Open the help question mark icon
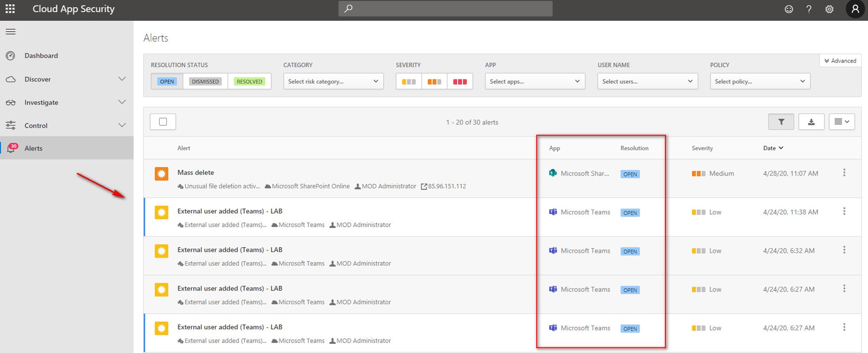 (x=809, y=9)
